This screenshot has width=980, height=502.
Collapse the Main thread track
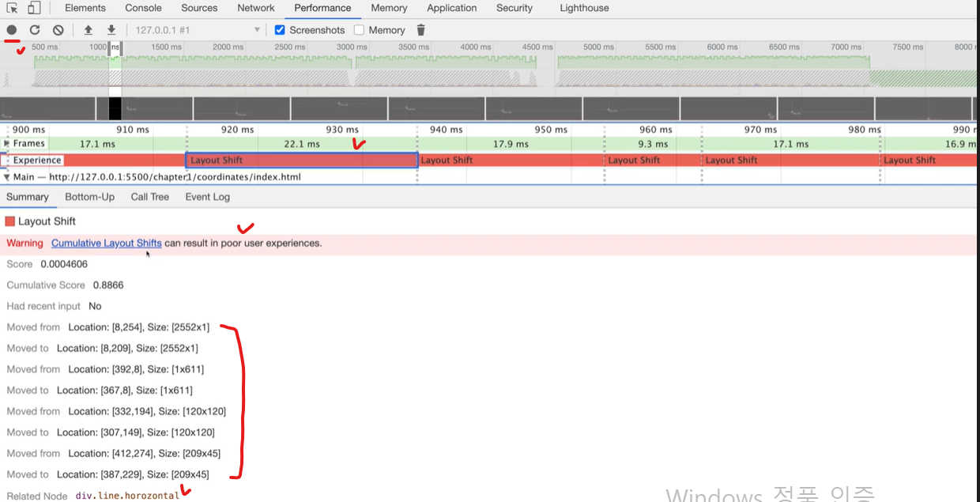click(7, 177)
